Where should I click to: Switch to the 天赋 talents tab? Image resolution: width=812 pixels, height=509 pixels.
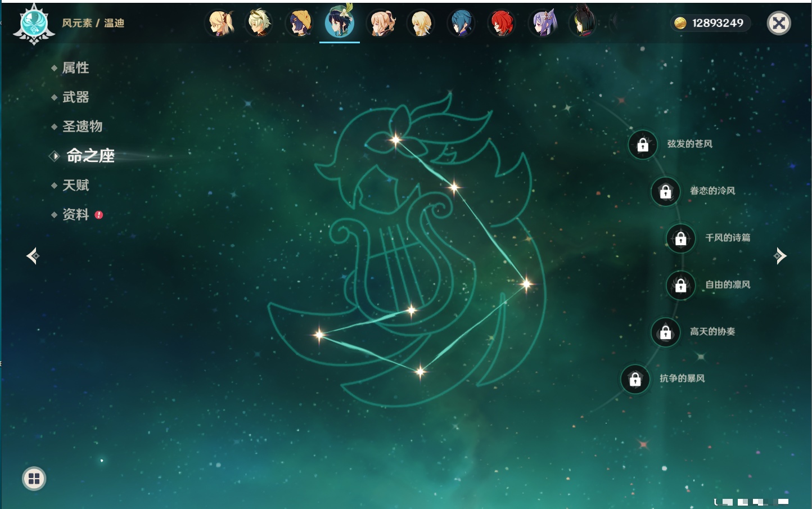75,185
